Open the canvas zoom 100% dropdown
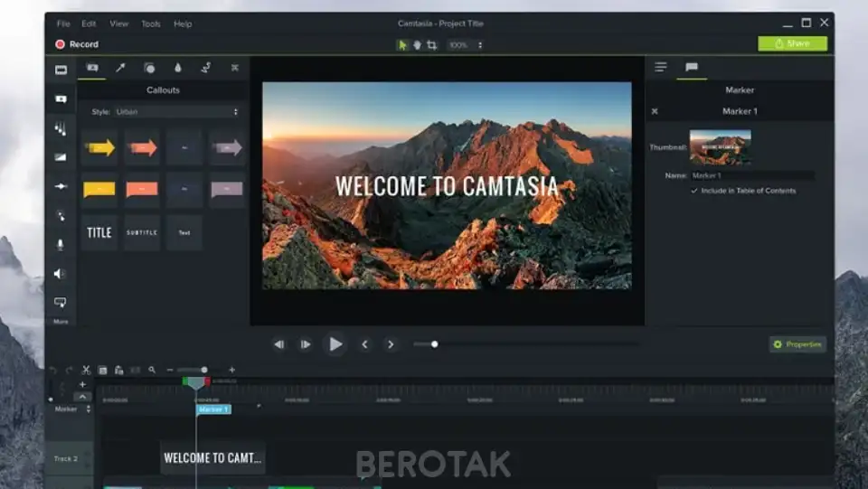Image resolution: width=868 pixels, height=489 pixels. [x=465, y=45]
